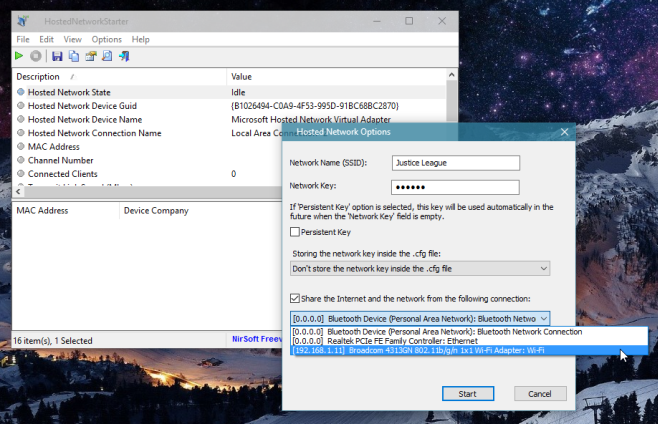Open the File menu
658x424 pixels.
(x=23, y=39)
